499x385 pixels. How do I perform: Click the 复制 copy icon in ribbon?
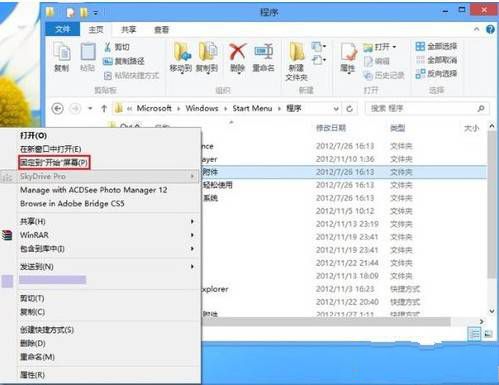click(x=62, y=52)
